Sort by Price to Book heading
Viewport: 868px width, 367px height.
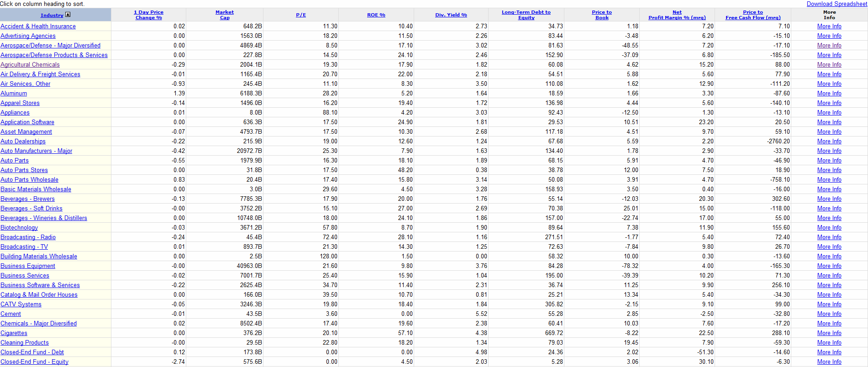pyautogui.click(x=602, y=15)
